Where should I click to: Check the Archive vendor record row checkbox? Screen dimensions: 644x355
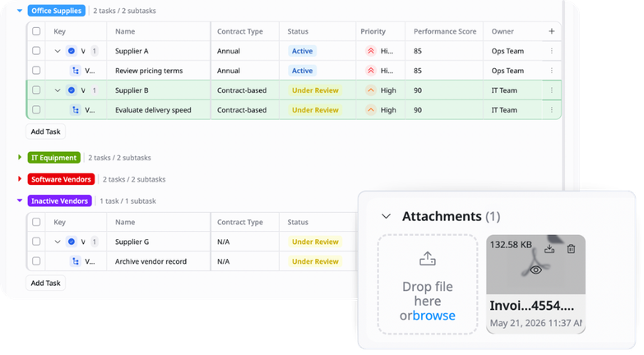(x=36, y=261)
